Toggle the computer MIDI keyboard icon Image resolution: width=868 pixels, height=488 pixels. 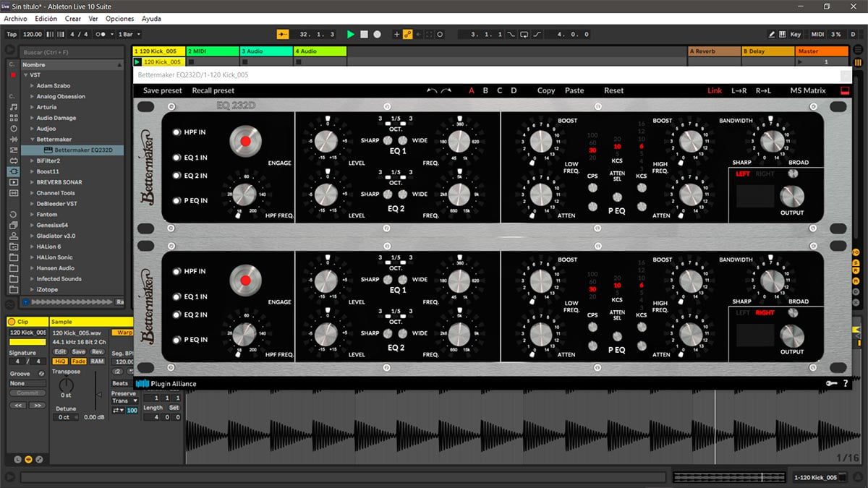tap(783, 34)
